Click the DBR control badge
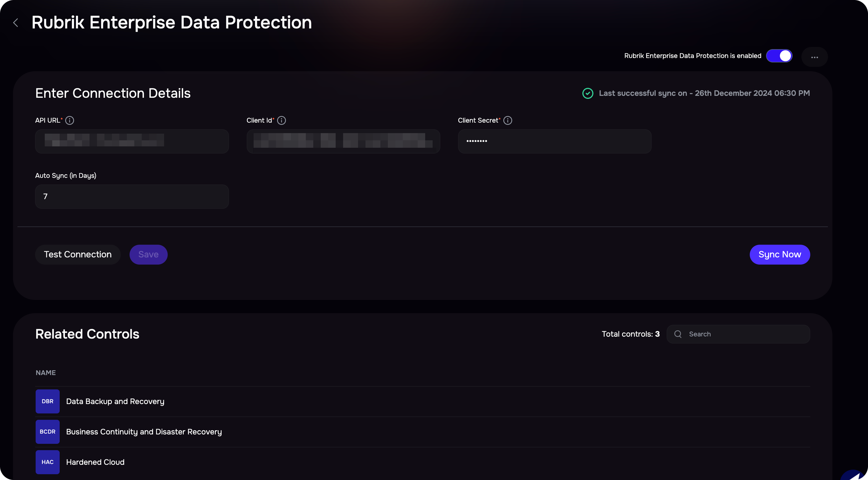The width and height of the screenshot is (868, 480). click(48, 402)
